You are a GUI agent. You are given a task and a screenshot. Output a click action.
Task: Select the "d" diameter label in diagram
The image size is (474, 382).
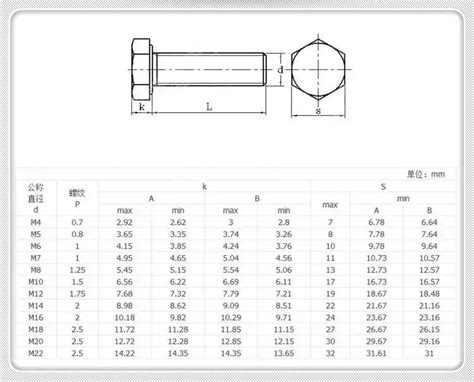tap(281, 70)
